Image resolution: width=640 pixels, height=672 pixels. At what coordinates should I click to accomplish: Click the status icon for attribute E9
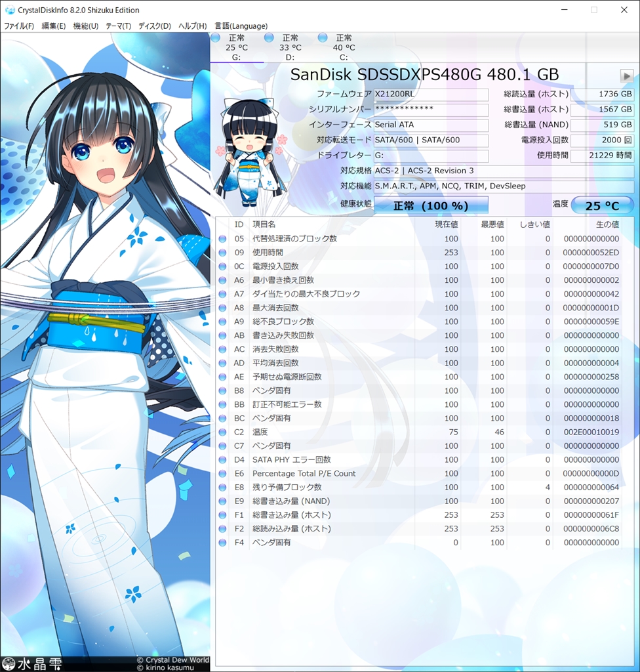[222, 501]
